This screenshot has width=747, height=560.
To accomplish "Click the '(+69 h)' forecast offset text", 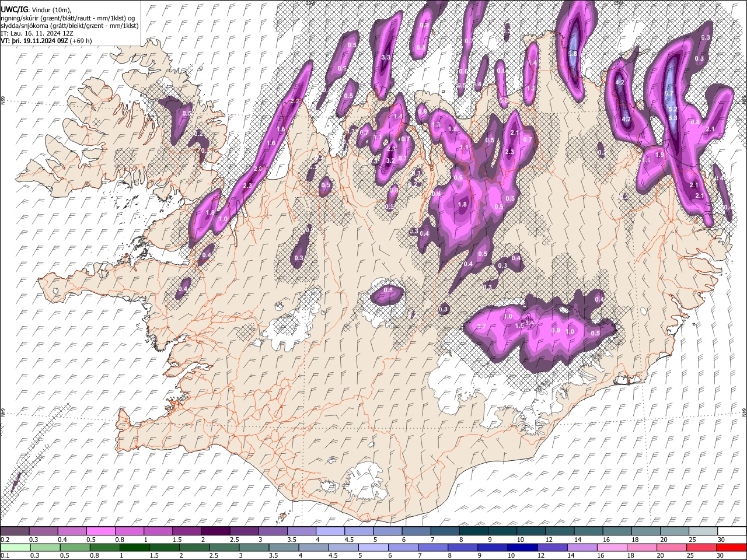I will pyautogui.click(x=82, y=41).
